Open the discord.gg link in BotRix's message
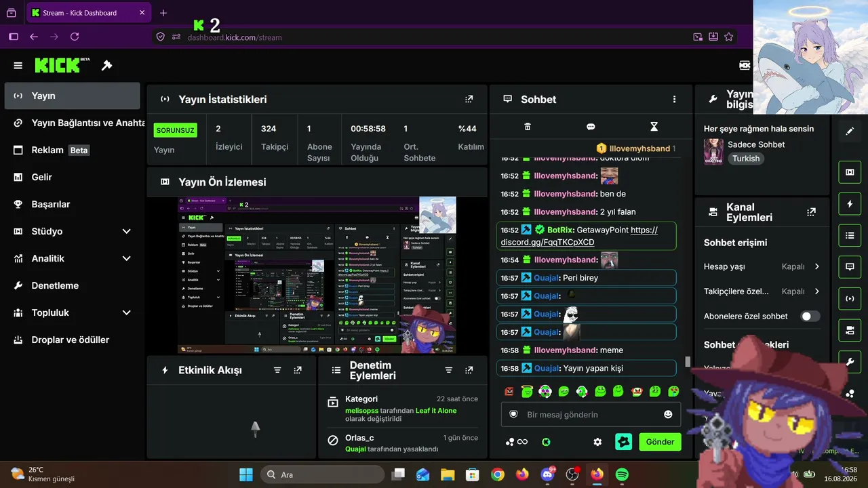The width and height of the screenshot is (868, 488). click(x=579, y=236)
